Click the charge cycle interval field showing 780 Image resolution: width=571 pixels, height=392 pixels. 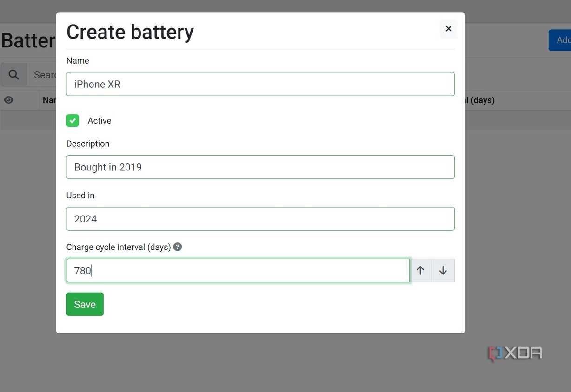point(238,271)
